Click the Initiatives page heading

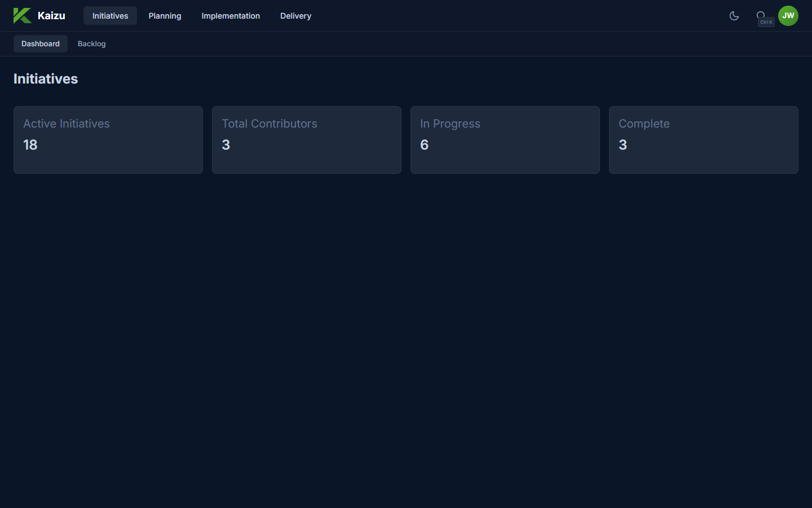coord(45,78)
